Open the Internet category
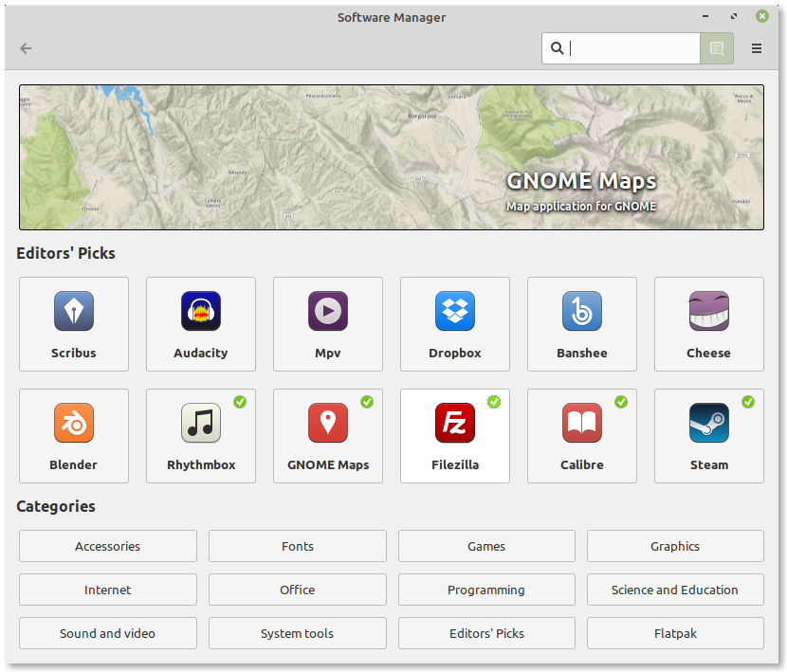The height and width of the screenshot is (672, 787). tap(108, 590)
